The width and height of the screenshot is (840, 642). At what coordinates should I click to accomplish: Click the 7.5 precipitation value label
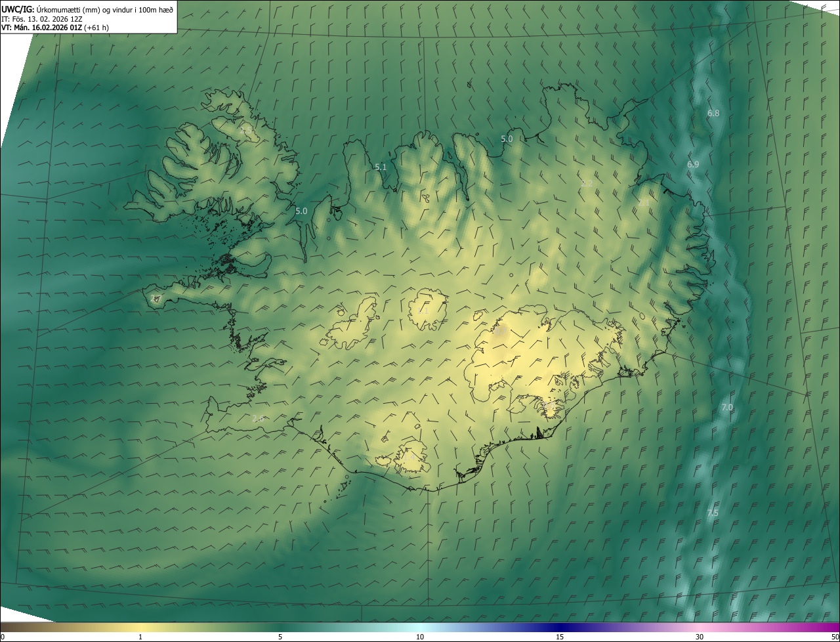click(x=713, y=512)
